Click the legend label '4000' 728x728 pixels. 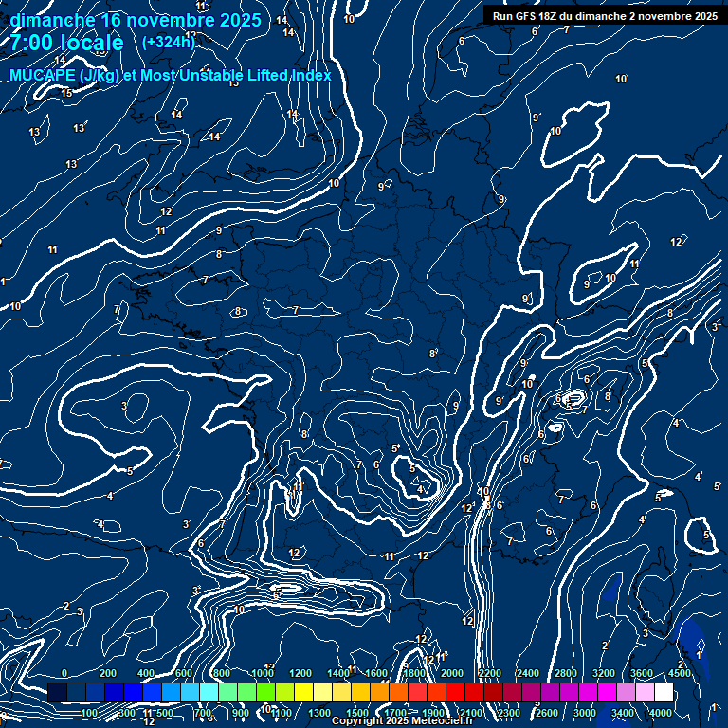click(x=660, y=713)
